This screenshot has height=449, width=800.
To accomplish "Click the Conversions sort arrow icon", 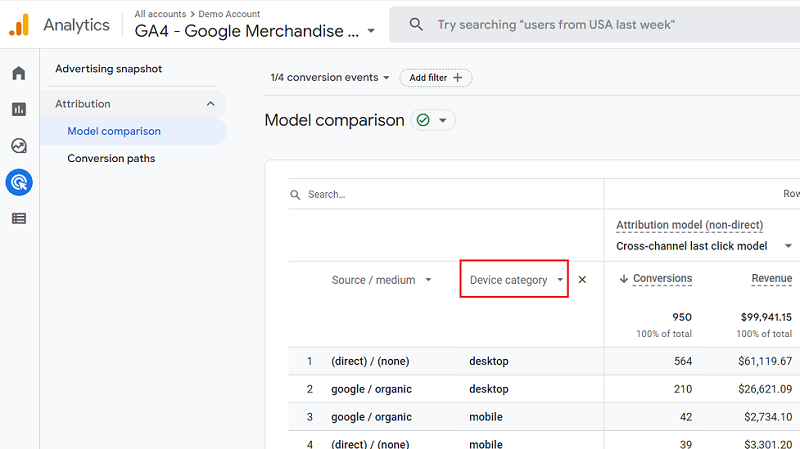I will [623, 279].
